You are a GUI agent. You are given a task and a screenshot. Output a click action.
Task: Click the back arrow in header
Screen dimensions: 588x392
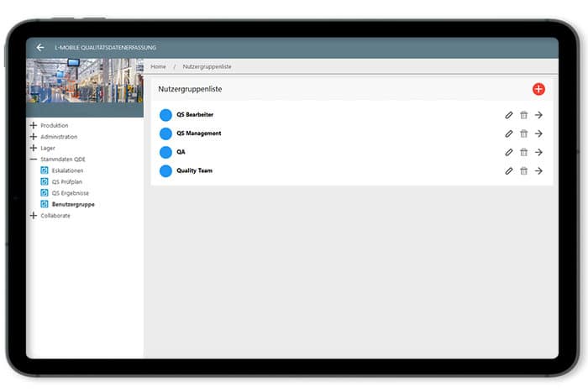[x=40, y=48]
